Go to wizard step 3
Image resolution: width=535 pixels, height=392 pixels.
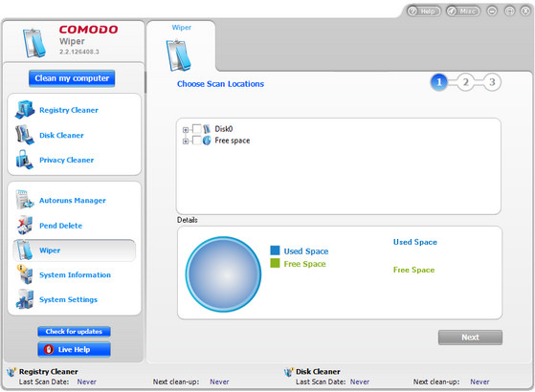coord(492,82)
